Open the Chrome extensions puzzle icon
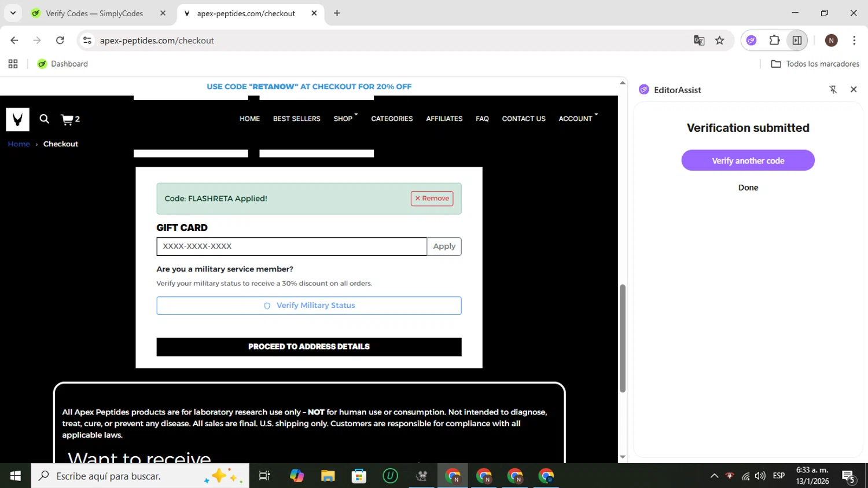 [774, 41]
